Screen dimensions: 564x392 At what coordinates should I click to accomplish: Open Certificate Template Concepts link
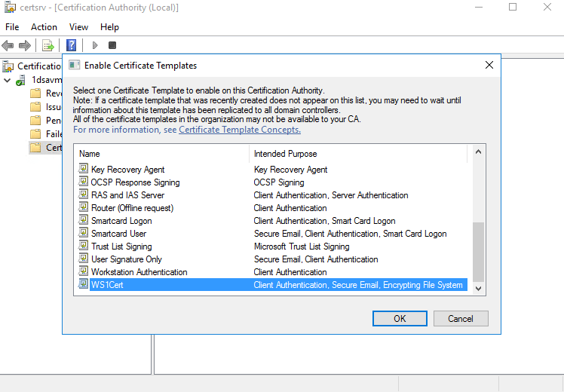(239, 130)
